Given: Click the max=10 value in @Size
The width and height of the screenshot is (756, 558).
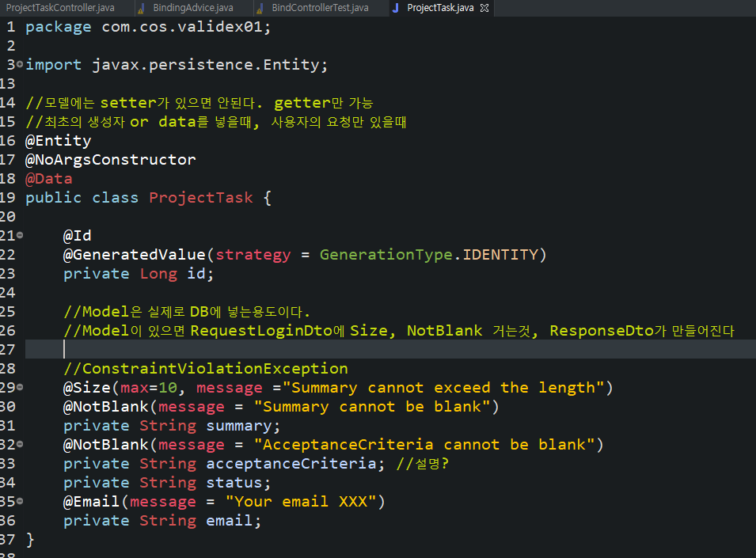Looking at the screenshot, I should point(149,387).
